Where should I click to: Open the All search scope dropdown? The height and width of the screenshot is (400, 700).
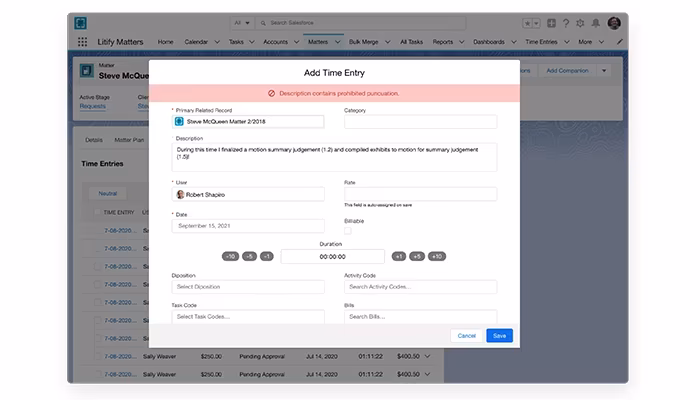(x=242, y=23)
